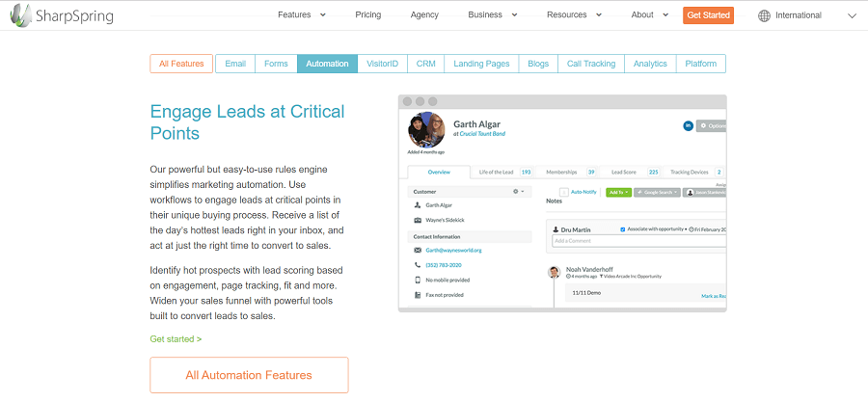Open the Blogs tab

pos(538,64)
